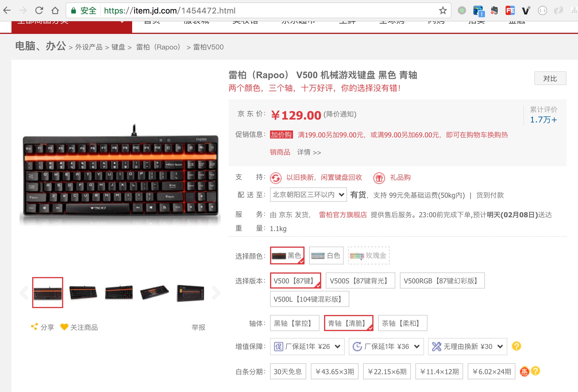Show next thumbnails with right arrow
This screenshot has height=392, width=578.
point(216,293)
